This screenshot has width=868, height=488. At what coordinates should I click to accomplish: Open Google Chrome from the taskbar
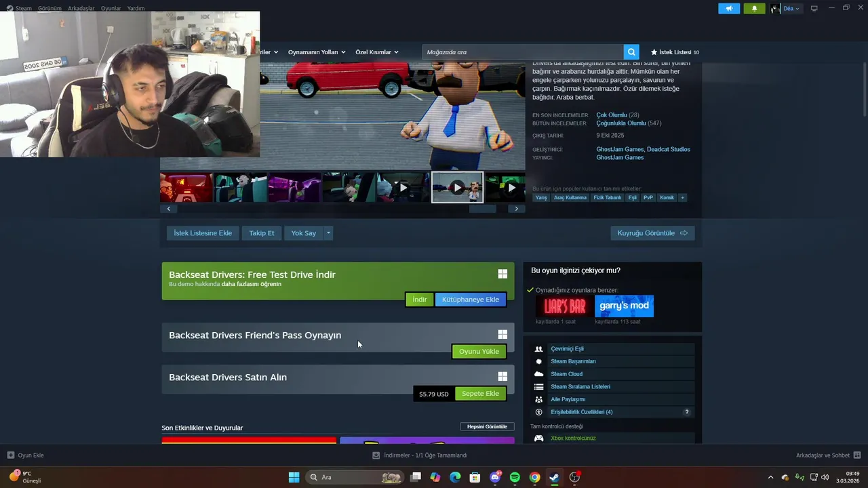pyautogui.click(x=534, y=477)
